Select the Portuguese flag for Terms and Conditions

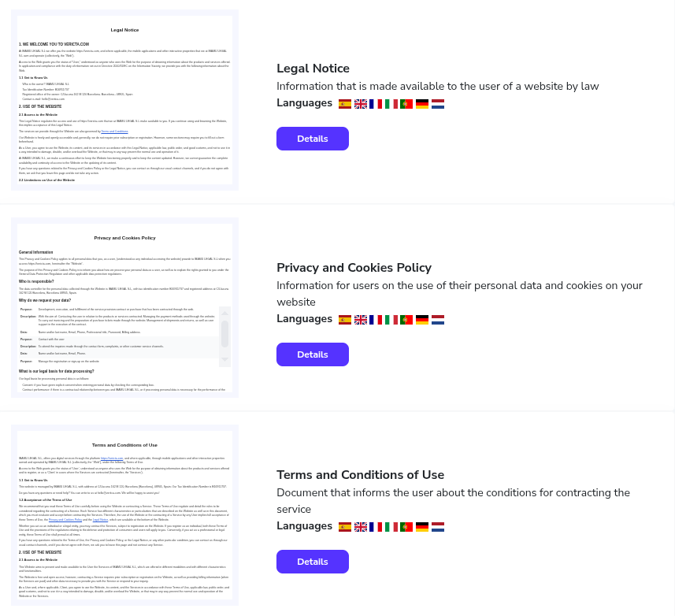coord(406,527)
